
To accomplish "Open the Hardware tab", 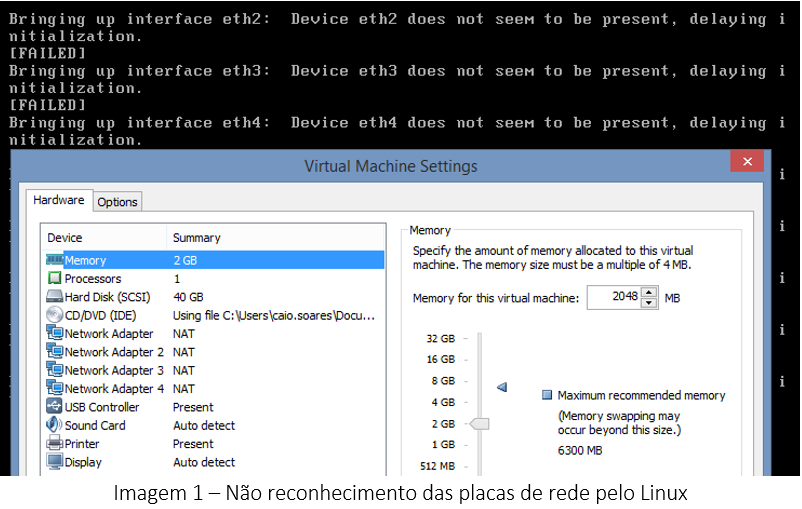I will click(x=59, y=200).
